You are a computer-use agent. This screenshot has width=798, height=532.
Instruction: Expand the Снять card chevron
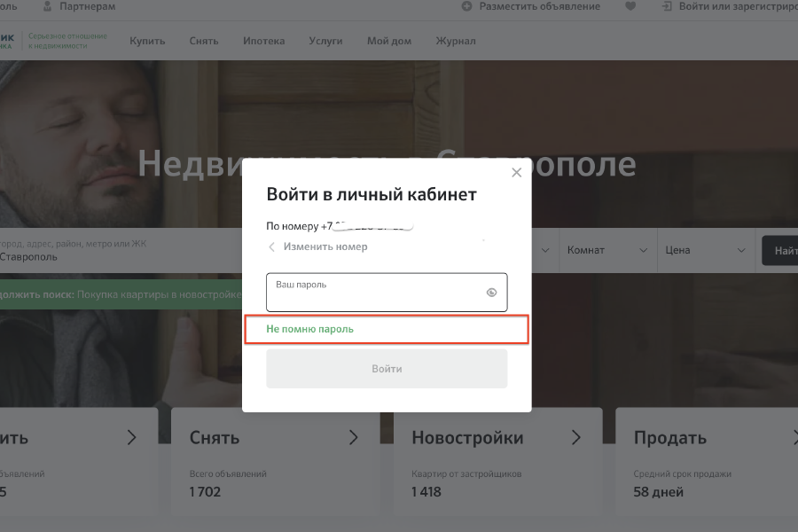(x=354, y=437)
